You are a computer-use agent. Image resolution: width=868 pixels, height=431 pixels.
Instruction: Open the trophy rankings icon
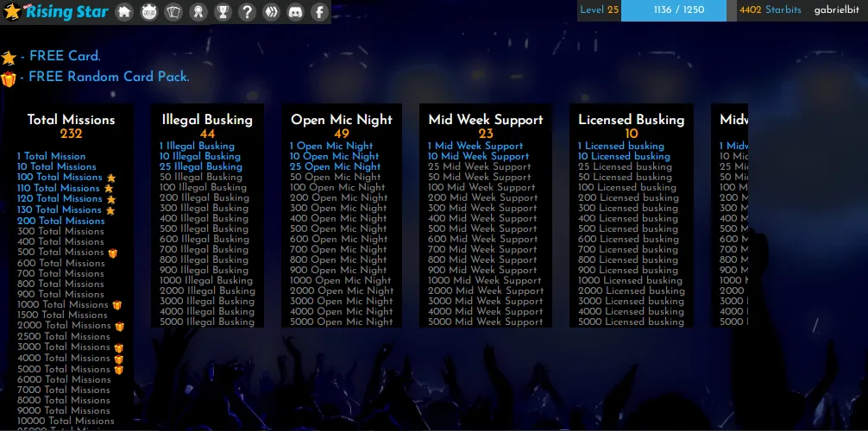pos(223,11)
